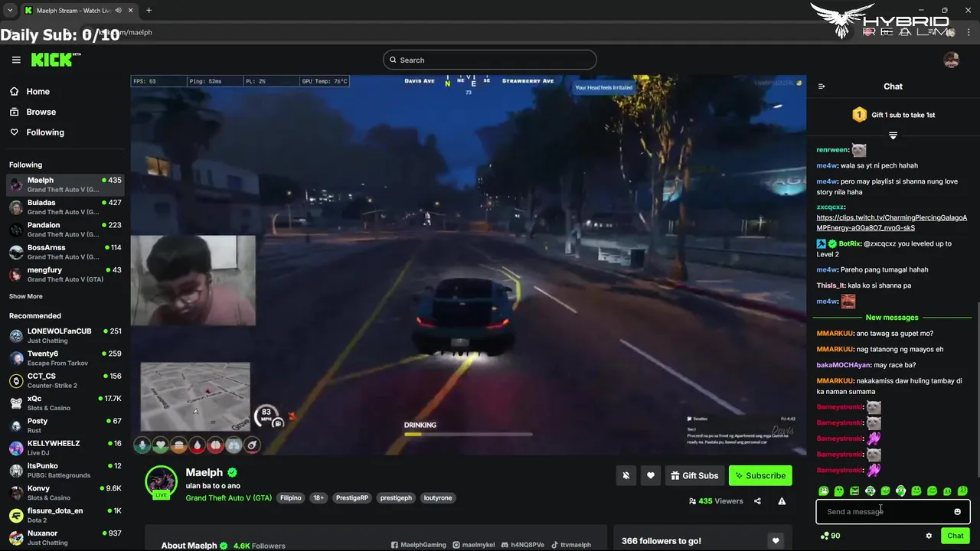Open KELLYWHEELZ recommended channel
980x551 pixels.
[65, 448]
